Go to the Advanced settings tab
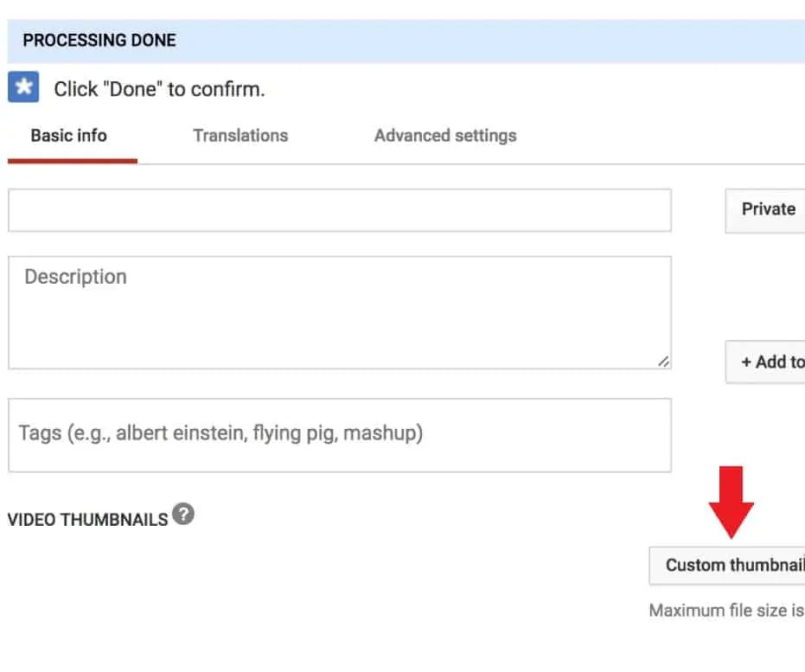 (445, 136)
